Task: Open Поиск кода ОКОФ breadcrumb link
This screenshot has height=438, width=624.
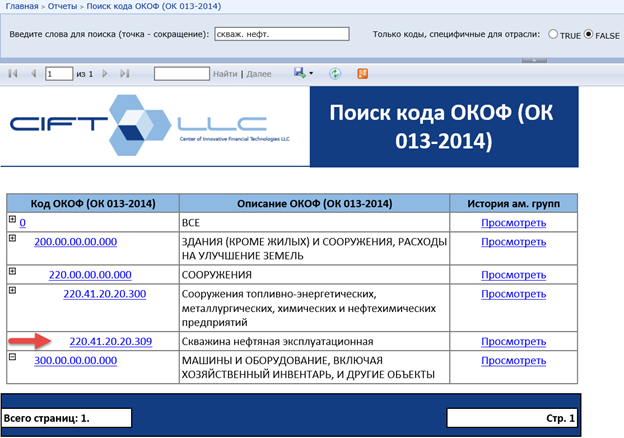Action: coord(154,6)
